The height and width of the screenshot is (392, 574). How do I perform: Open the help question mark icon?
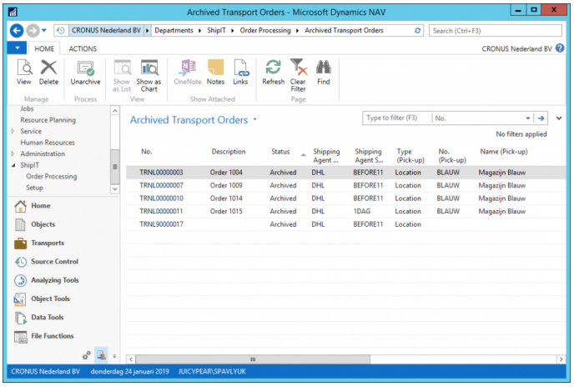point(560,48)
